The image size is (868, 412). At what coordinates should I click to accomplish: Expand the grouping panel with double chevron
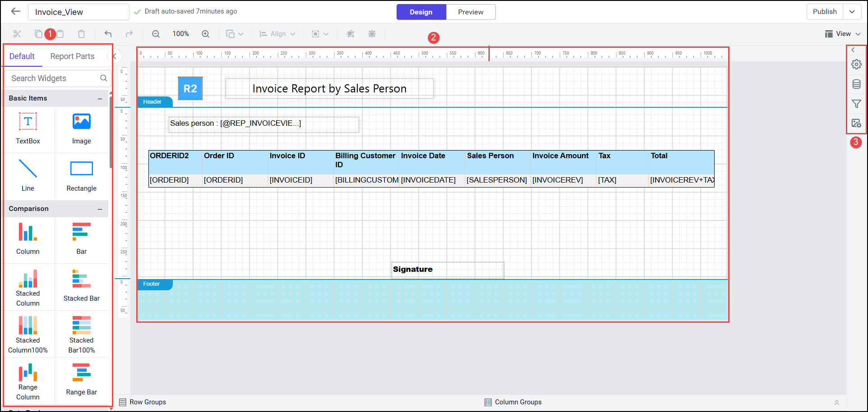(836, 402)
